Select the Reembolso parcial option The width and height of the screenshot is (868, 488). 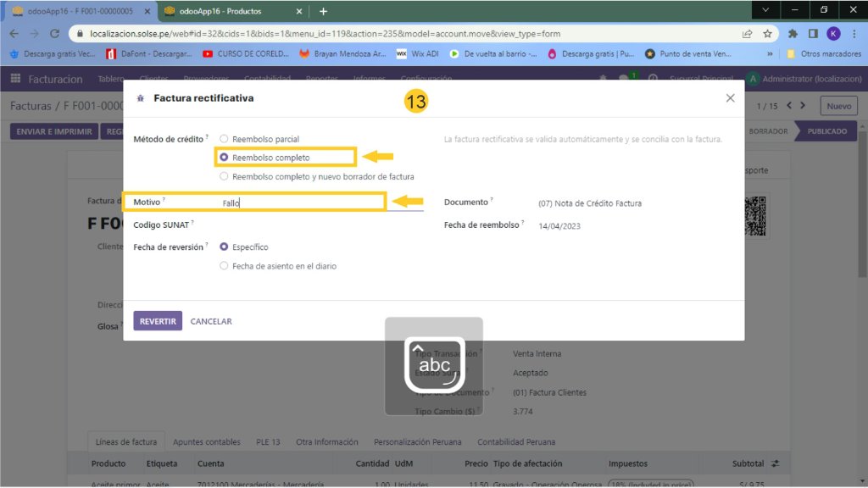224,139
